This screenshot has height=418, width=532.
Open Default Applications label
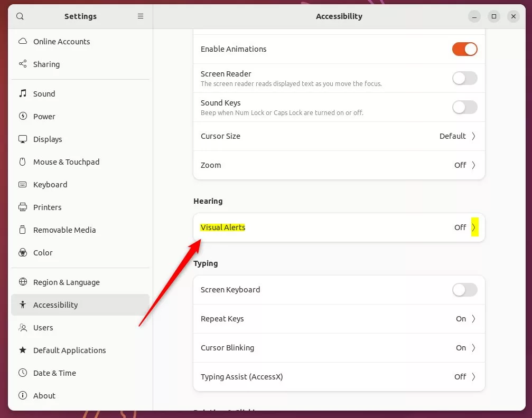[x=70, y=350]
